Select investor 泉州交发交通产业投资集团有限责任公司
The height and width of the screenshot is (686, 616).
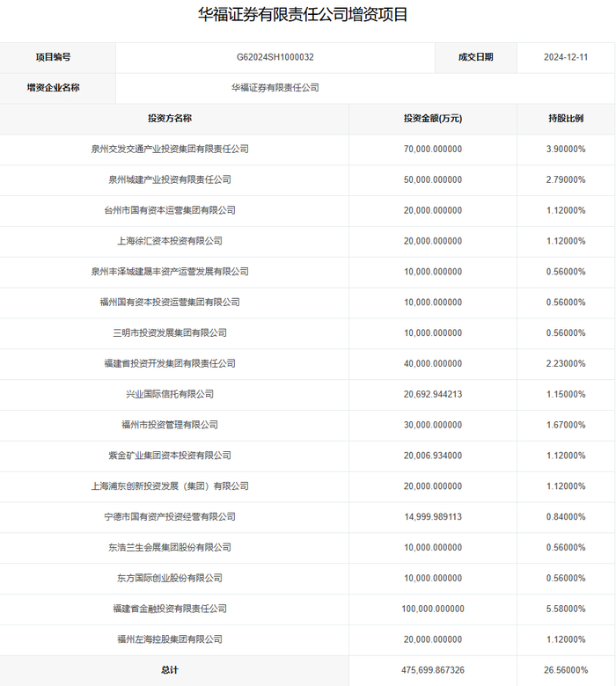pyautogui.click(x=170, y=150)
